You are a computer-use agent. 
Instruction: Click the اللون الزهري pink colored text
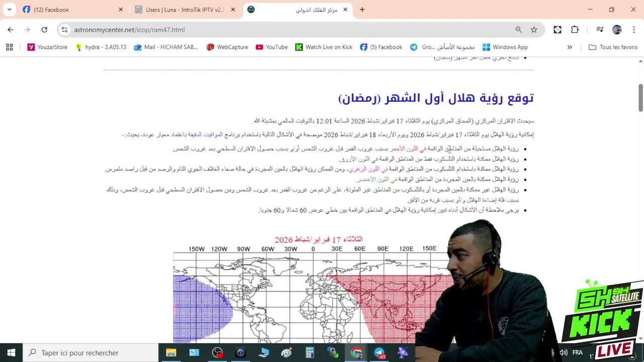368,169
